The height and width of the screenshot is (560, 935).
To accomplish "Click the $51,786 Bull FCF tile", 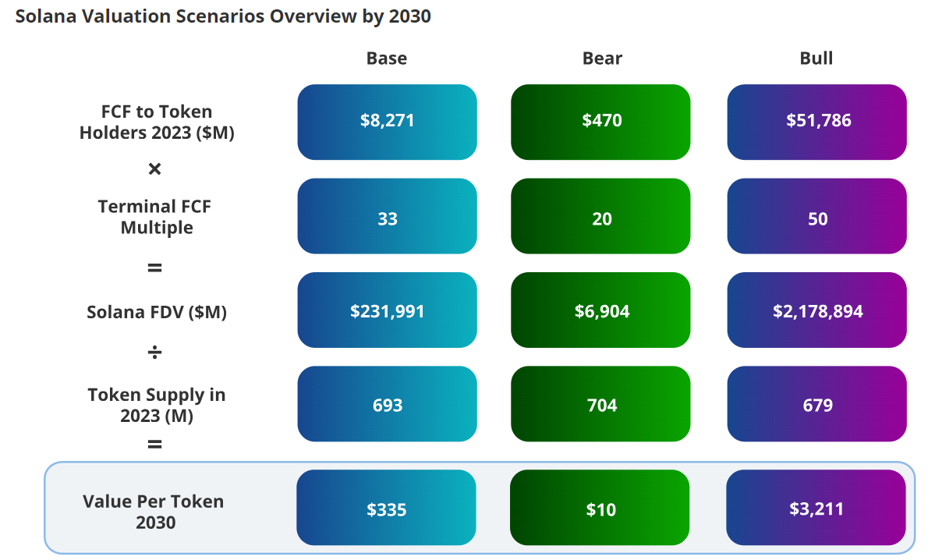I will [817, 122].
